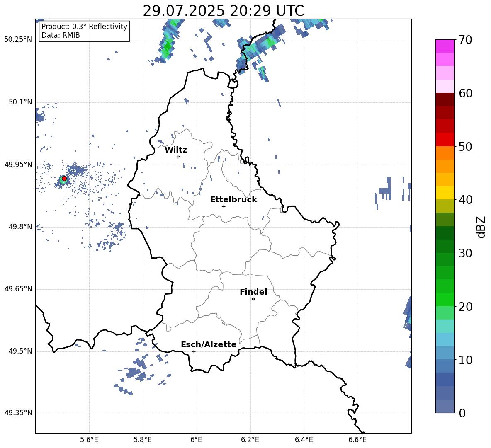
Task: Click the 'Data: RMIB' text
Action: [x=61, y=35]
